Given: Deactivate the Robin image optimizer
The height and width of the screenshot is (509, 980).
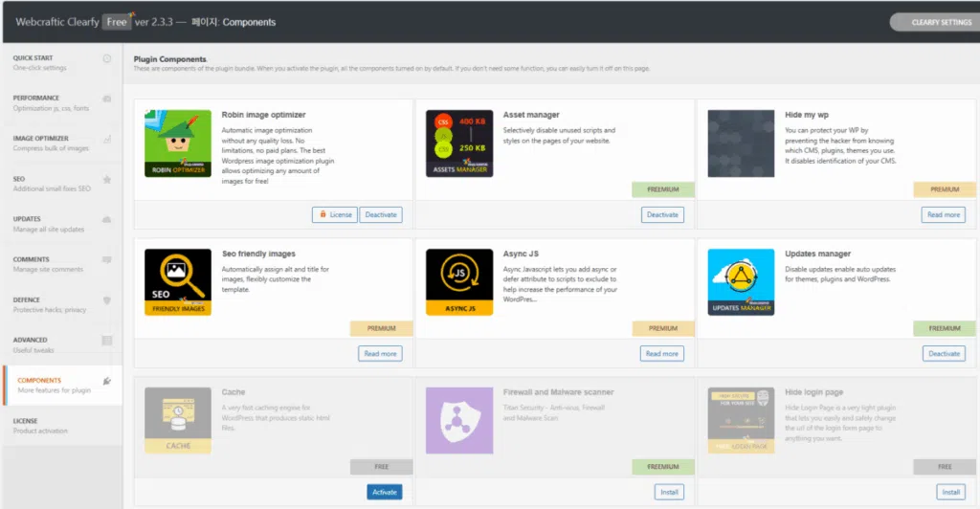Looking at the screenshot, I should coord(380,214).
